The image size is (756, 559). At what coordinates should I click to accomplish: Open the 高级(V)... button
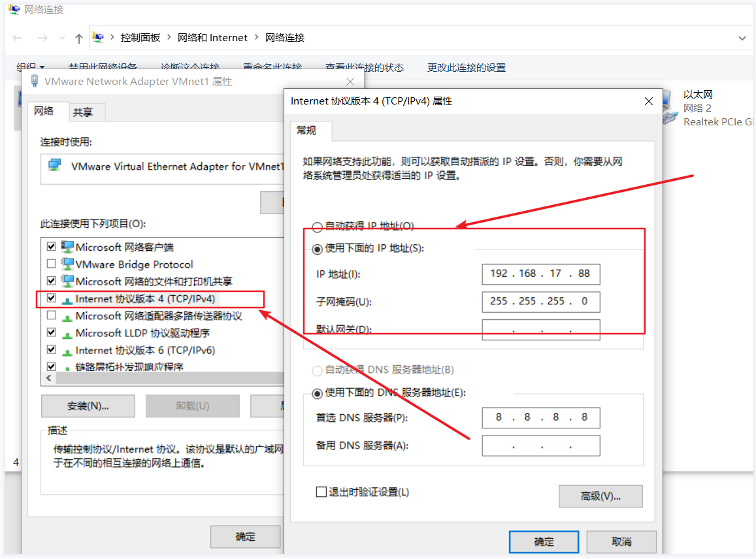point(600,496)
